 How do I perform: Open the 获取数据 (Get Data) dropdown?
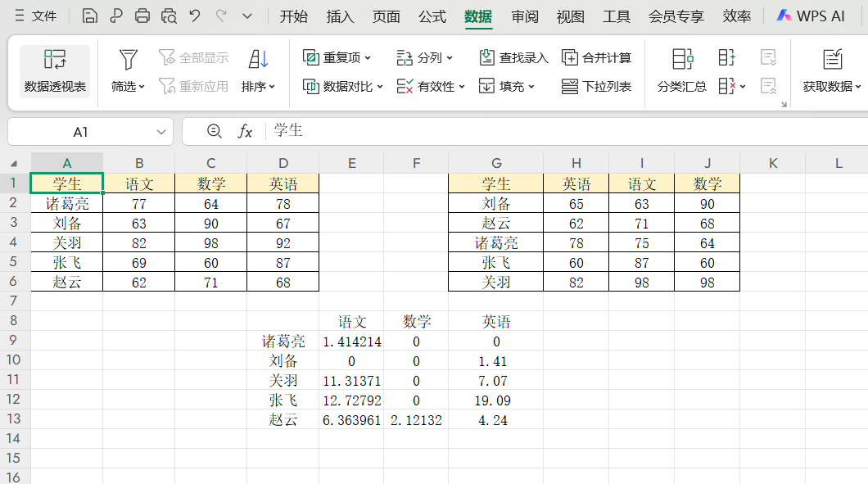(832, 70)
